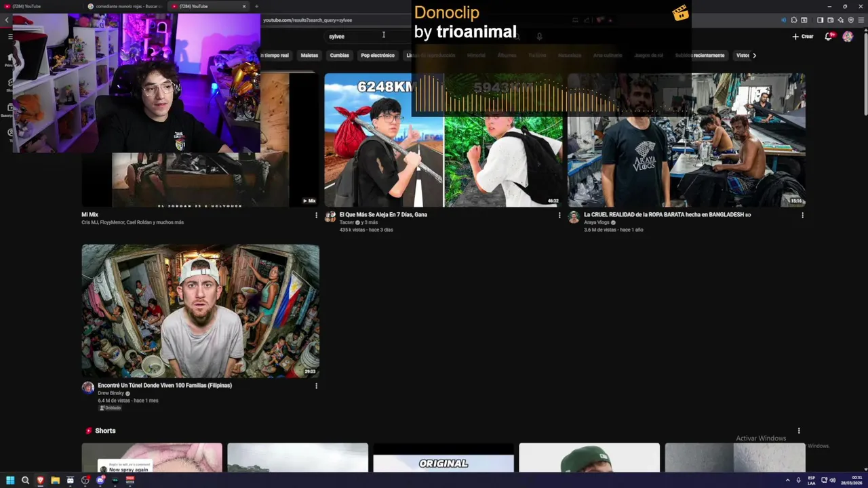
Task: Select the Cumbias filter chip
Action: pyautogui.click(x=339, y=56)
